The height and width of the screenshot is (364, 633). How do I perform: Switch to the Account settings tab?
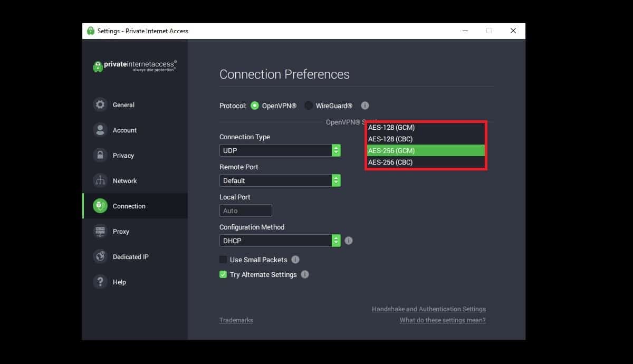tap(135, 130)
